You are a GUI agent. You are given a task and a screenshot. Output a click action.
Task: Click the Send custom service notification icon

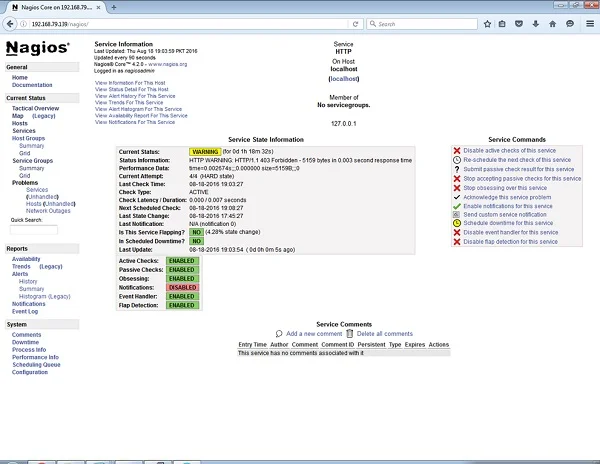point(456,215)
